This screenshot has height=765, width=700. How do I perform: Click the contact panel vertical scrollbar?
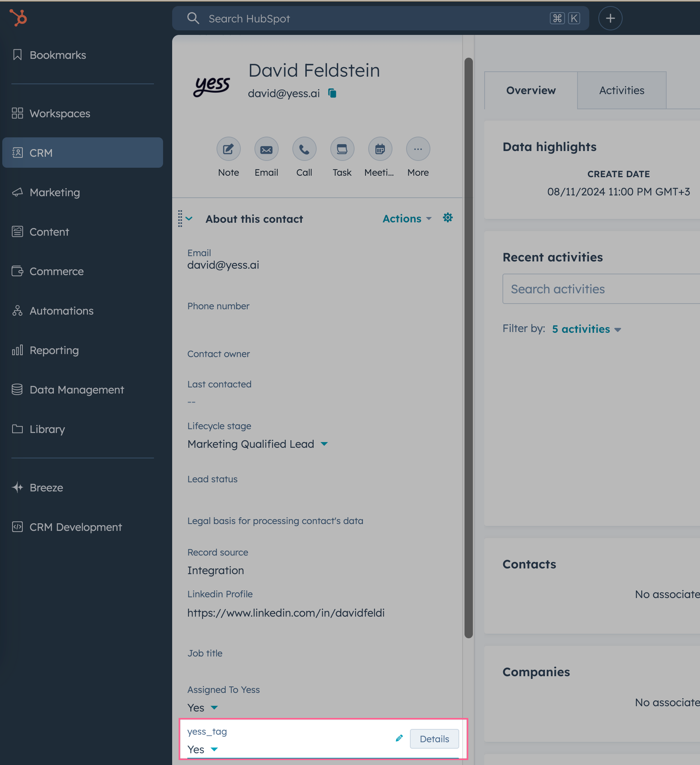[469, 348]
